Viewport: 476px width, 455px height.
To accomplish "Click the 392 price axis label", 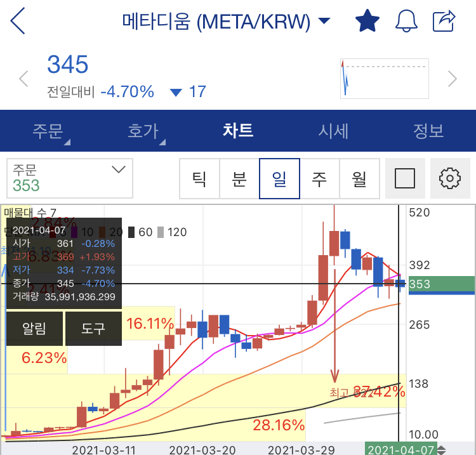I will click(x=420, y=265).
